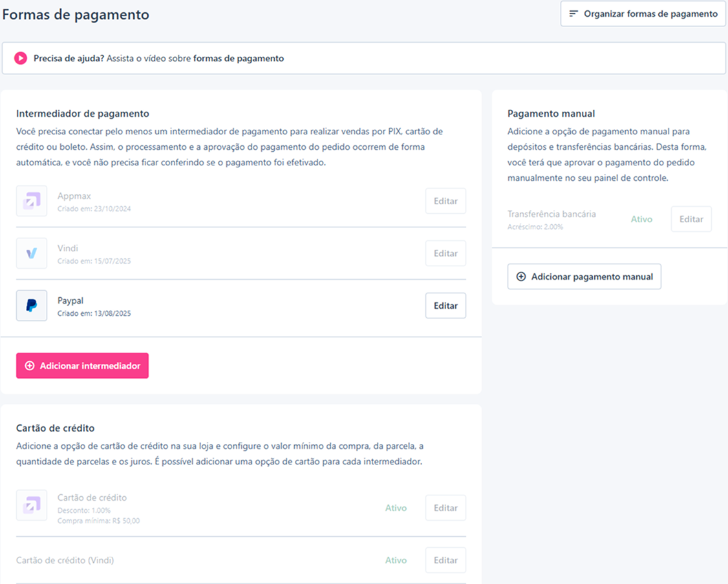The image size is (728, 584).
Task: Click Adicionar pagamento manual button
Action: (584, 276)
